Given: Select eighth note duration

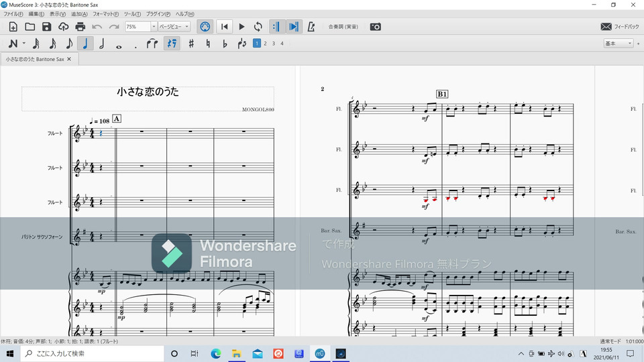Looking at the screenshot, I should 69,44.
